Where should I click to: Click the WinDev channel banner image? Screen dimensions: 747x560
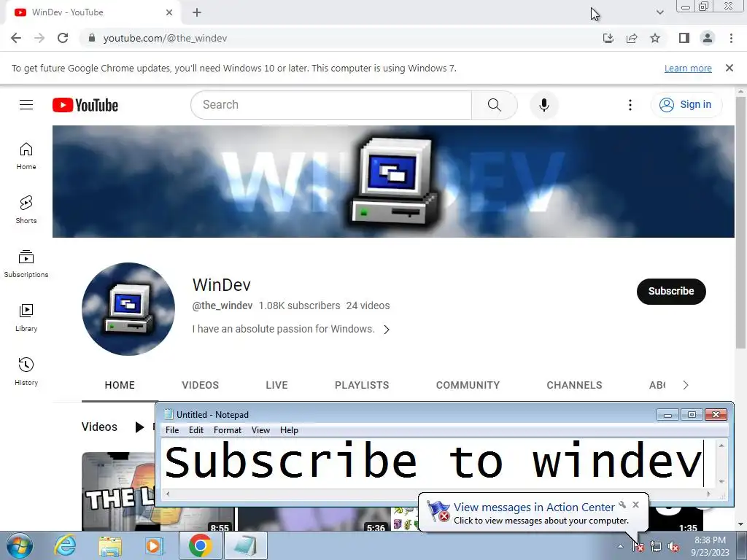[393, 182]
